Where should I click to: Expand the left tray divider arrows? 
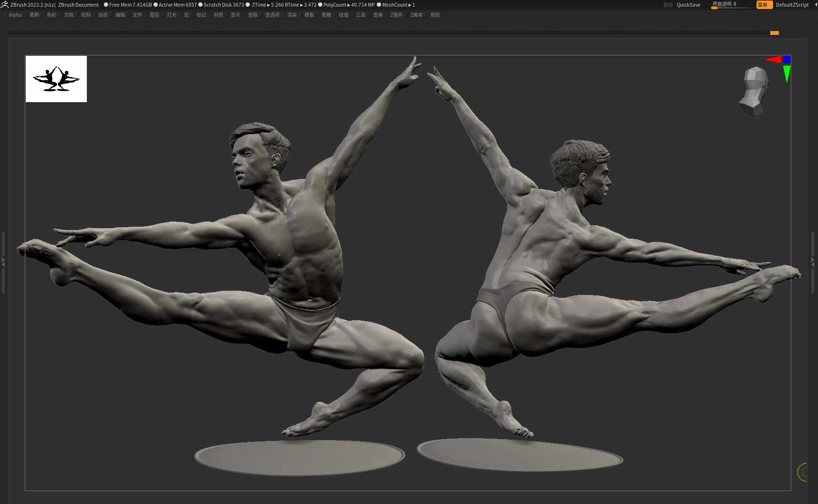(3, 262)
